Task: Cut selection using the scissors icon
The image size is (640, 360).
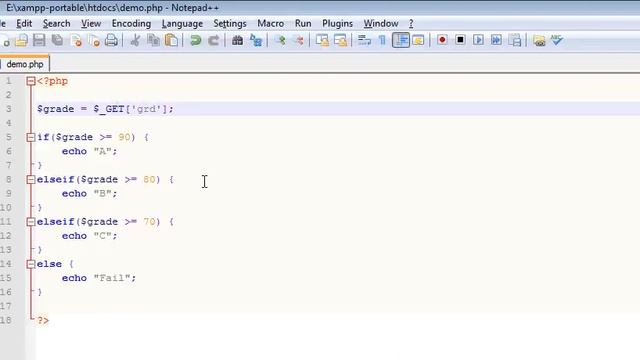Action: (135, 40)
